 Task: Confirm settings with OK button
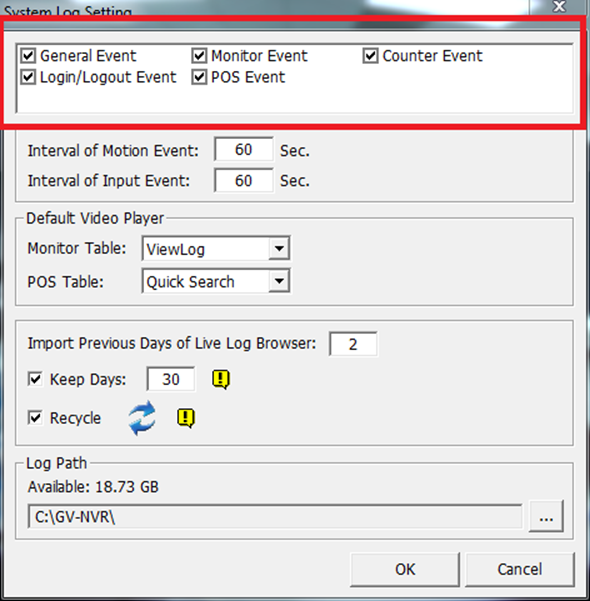[x=405, y=569]
